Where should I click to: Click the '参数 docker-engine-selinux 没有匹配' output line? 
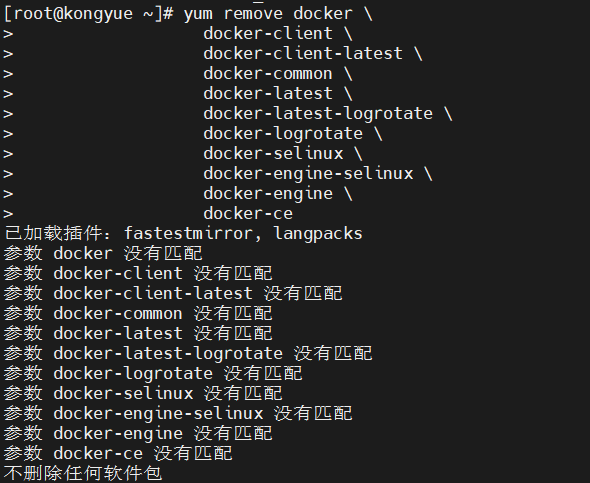178,413
